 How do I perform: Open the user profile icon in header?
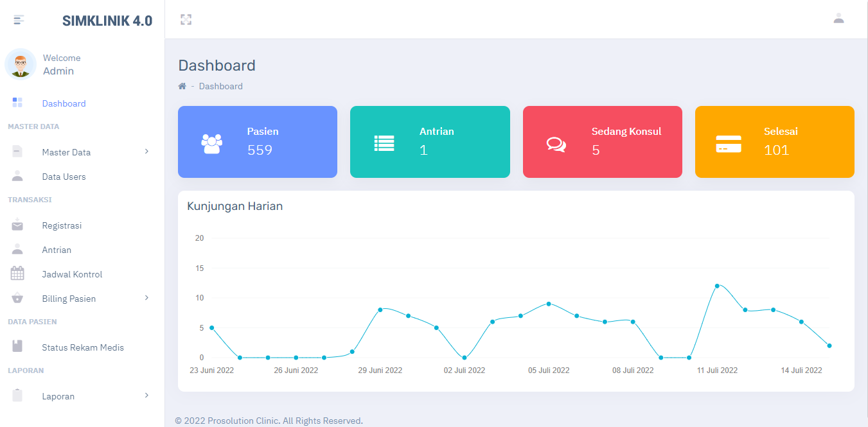[838, 19]
